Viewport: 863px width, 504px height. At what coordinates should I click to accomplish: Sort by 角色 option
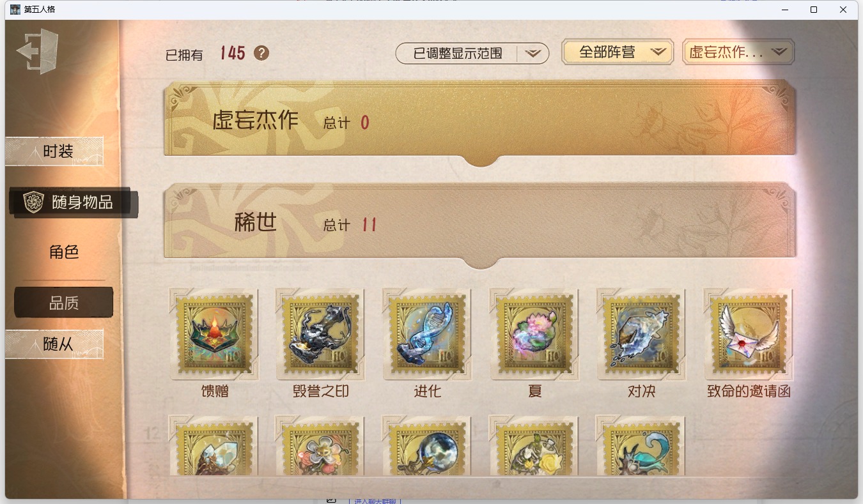tap(64, 252)
